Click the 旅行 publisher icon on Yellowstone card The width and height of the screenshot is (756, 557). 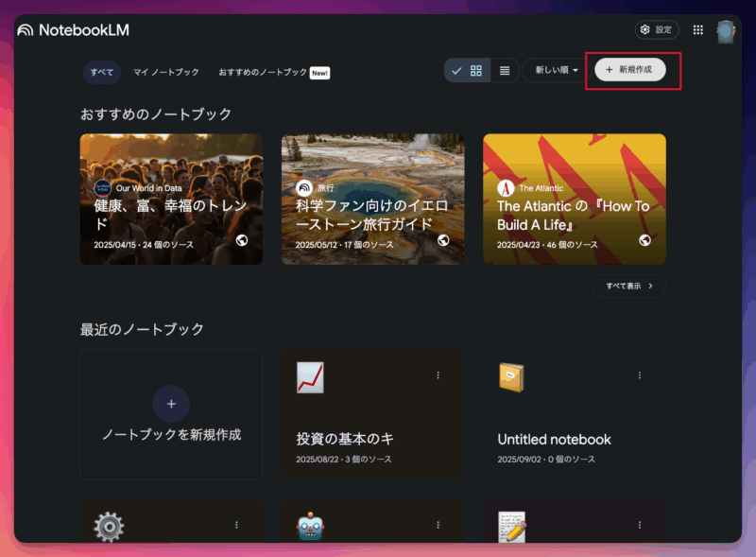tap(303, 188)
